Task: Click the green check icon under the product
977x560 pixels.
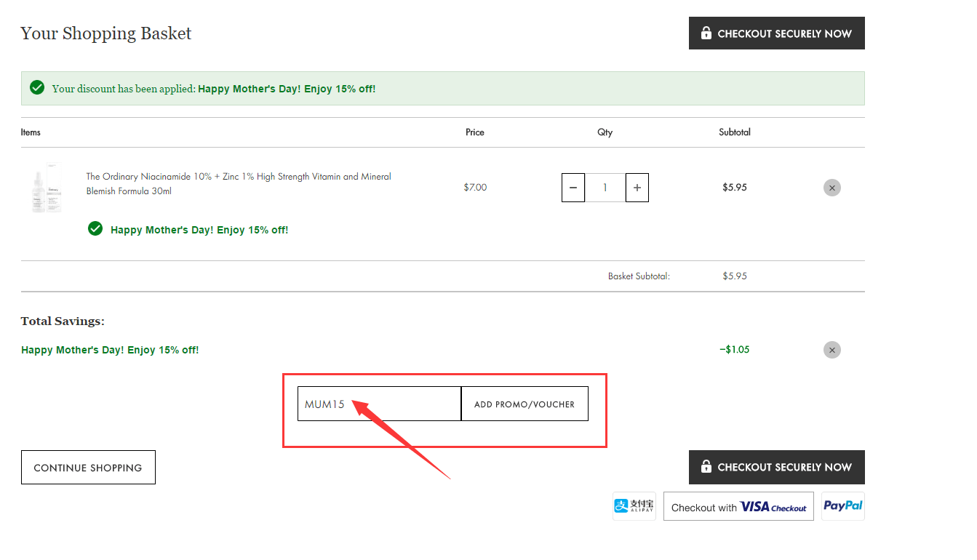Action: (95, 229)
